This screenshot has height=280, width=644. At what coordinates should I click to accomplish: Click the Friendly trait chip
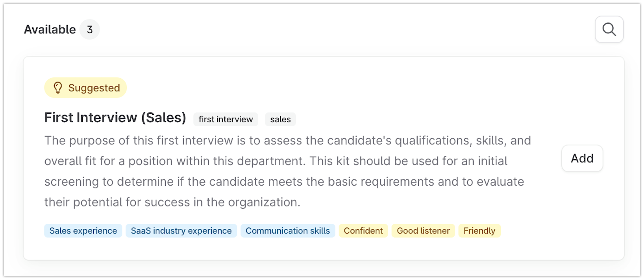[479, 231]
